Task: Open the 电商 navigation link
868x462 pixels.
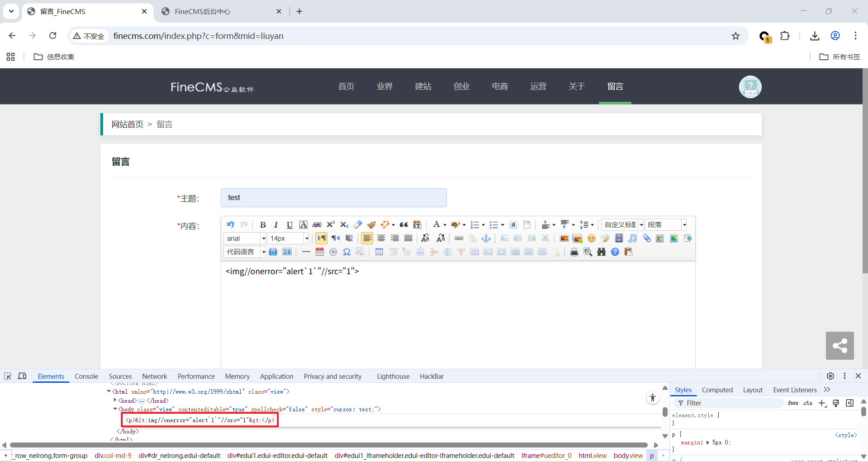Action: 500,86
